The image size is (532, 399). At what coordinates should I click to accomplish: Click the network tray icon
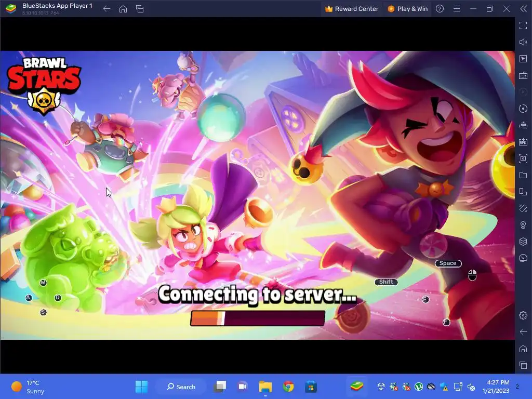[458, 387]
